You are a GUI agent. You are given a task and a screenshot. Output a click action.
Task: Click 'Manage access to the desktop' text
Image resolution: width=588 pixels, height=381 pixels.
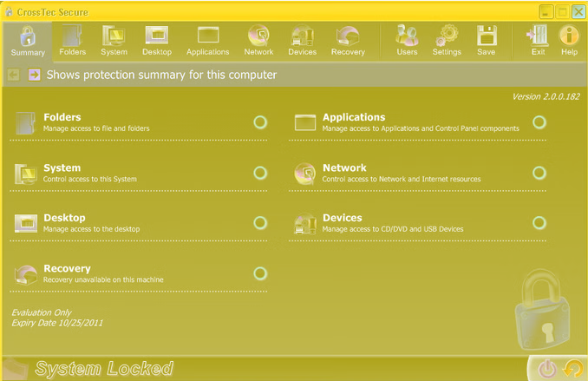[92, 229]
